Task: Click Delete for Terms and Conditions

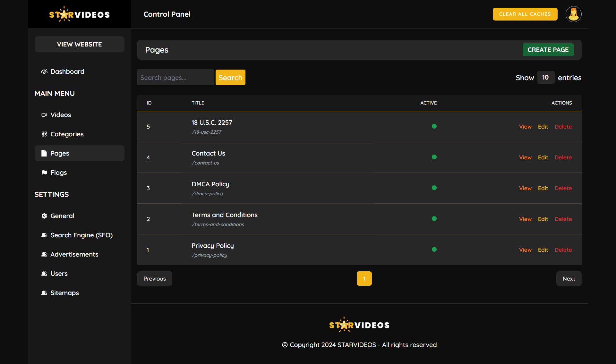Action: click(563, 219)
